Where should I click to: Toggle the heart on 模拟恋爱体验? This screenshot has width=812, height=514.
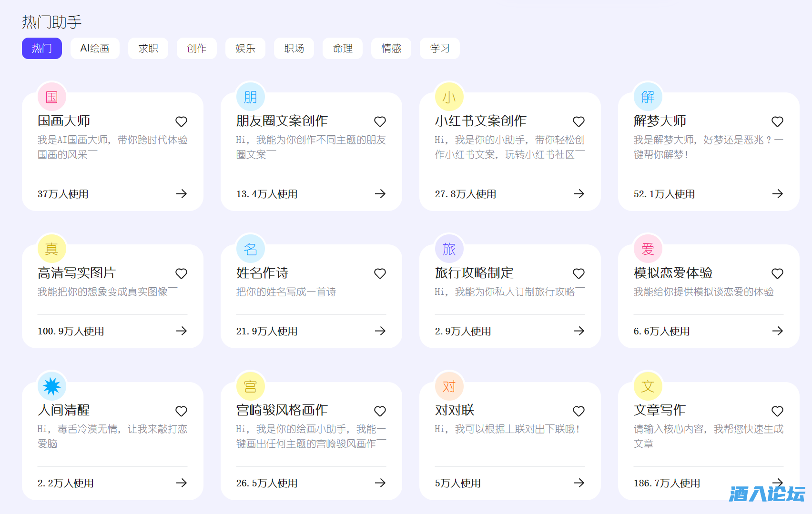click(777, 273)
